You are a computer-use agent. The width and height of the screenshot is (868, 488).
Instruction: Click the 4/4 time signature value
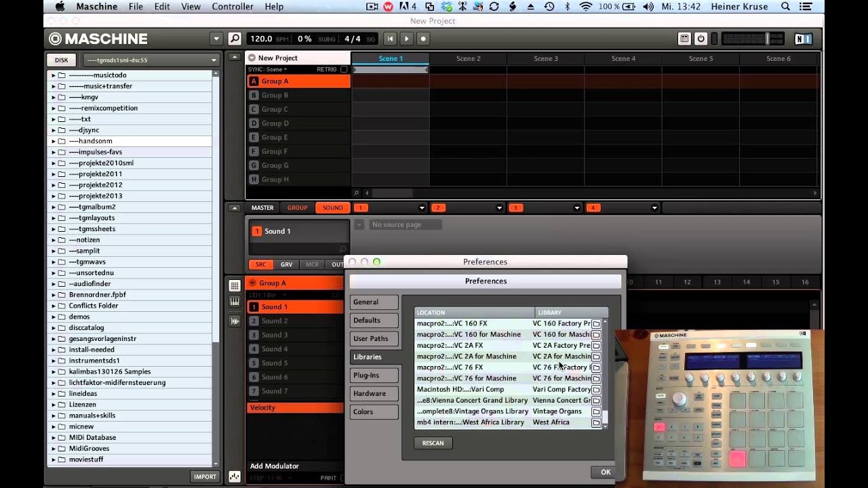point(353,39)
